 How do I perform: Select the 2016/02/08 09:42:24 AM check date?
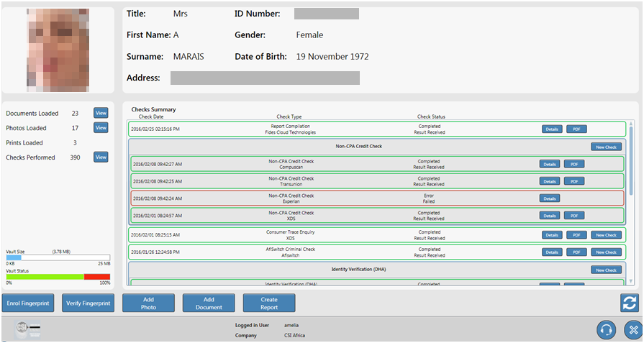(158, 198)
